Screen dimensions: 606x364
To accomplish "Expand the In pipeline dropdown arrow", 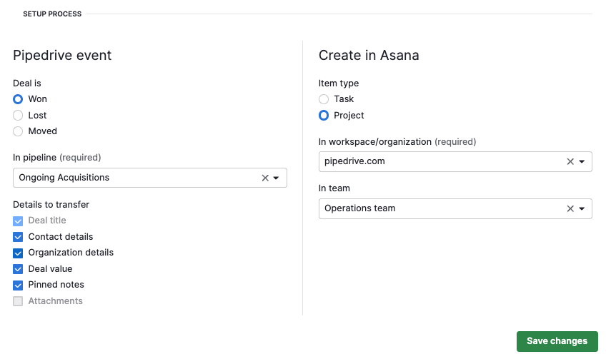I will [277, 178].
